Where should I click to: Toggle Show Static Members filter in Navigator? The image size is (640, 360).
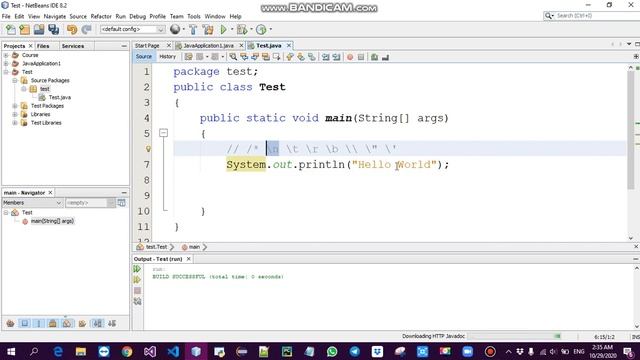tap(39, 324)
